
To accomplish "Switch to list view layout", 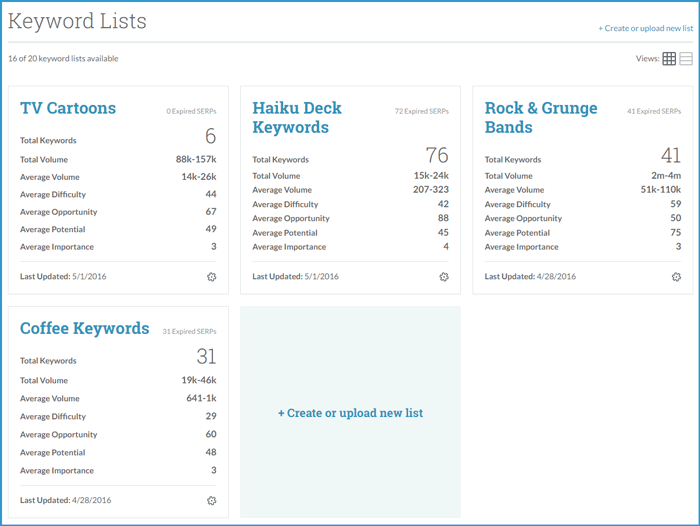I will click(x=686, y=59).
